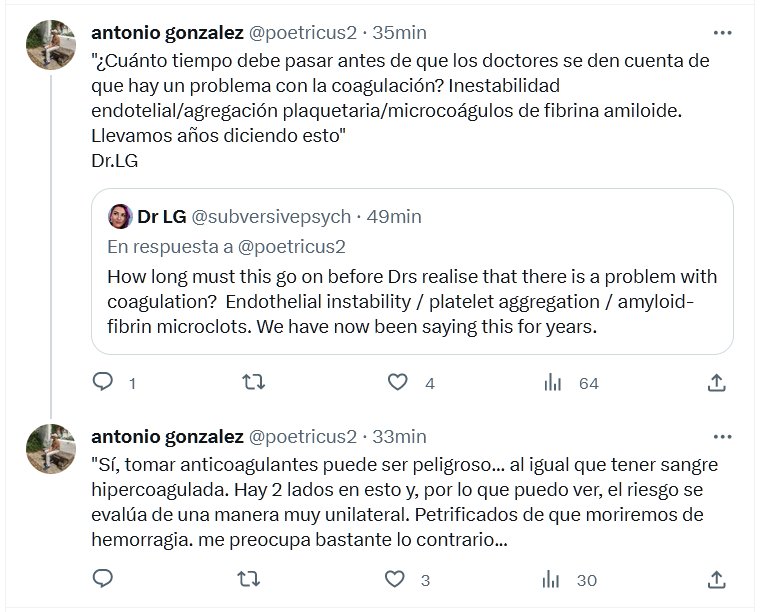
Task: Reply to the second tweet about anticoagulantes
Action: (x=102, y=578)
